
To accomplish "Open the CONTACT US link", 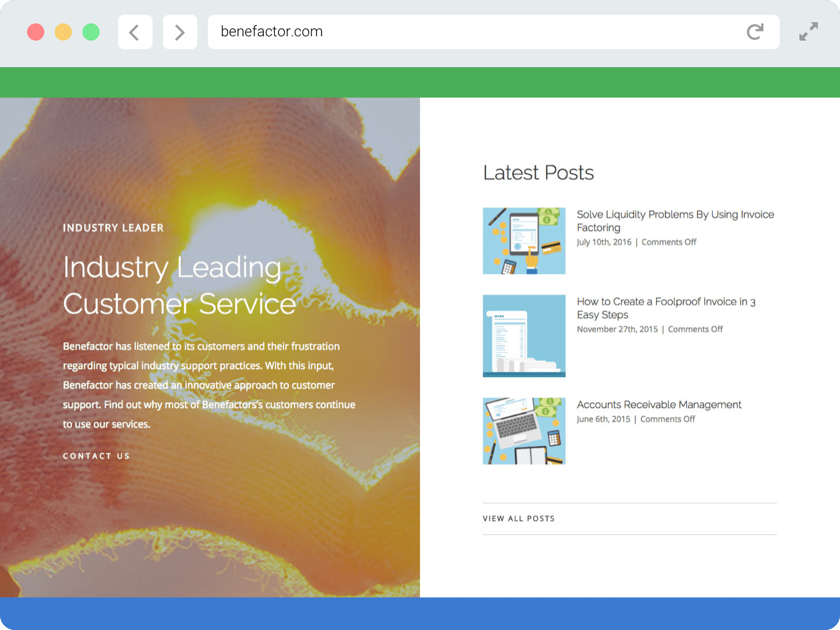I will (97, 456).
